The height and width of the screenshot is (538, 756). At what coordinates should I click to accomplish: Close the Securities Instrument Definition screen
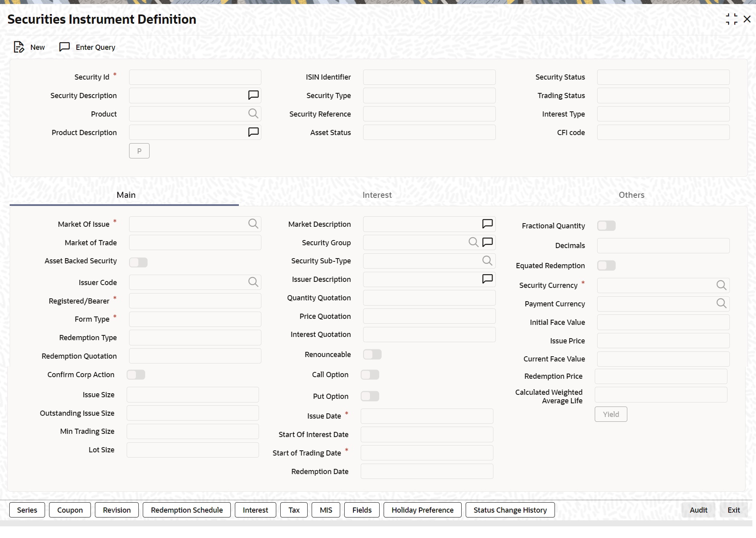click(747, 19)
